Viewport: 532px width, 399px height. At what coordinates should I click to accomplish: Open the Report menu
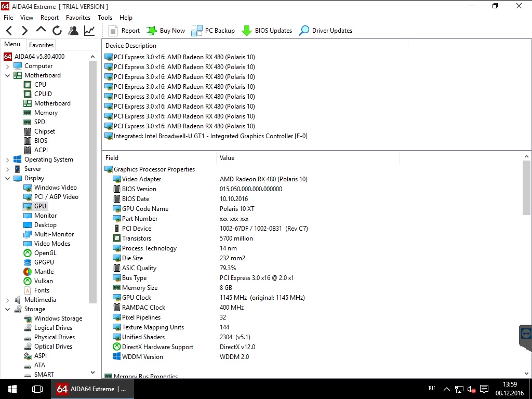pos(49,18)
